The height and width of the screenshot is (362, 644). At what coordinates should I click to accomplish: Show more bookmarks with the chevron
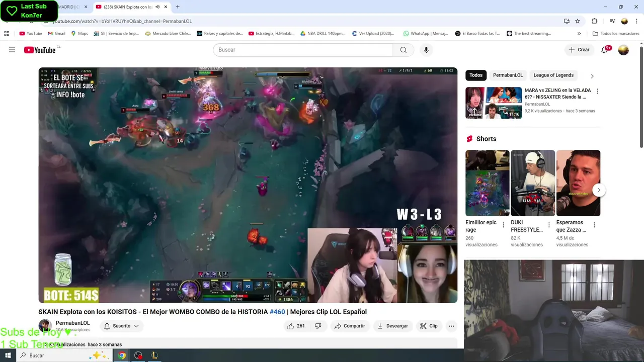click(x=579, y=34)
